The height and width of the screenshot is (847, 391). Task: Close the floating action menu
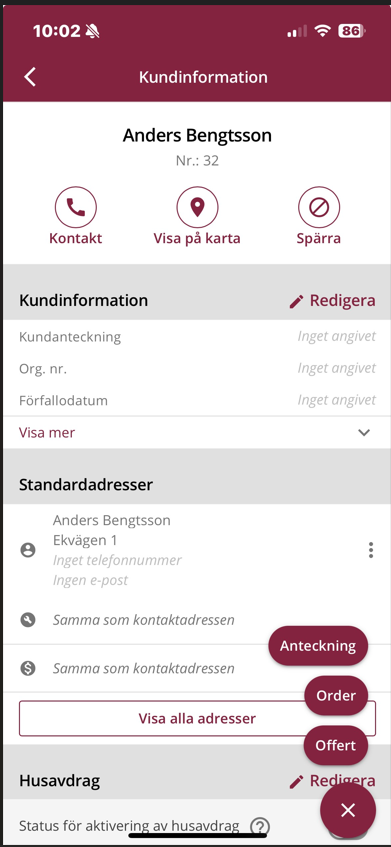tap(348, 810)
